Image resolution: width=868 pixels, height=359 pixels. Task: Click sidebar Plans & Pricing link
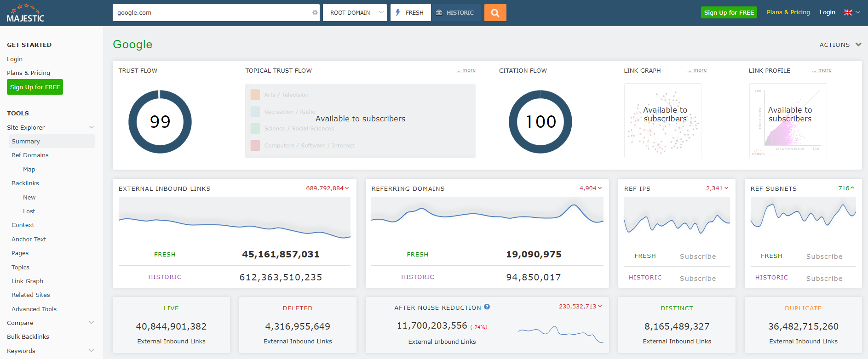(29, 73)
